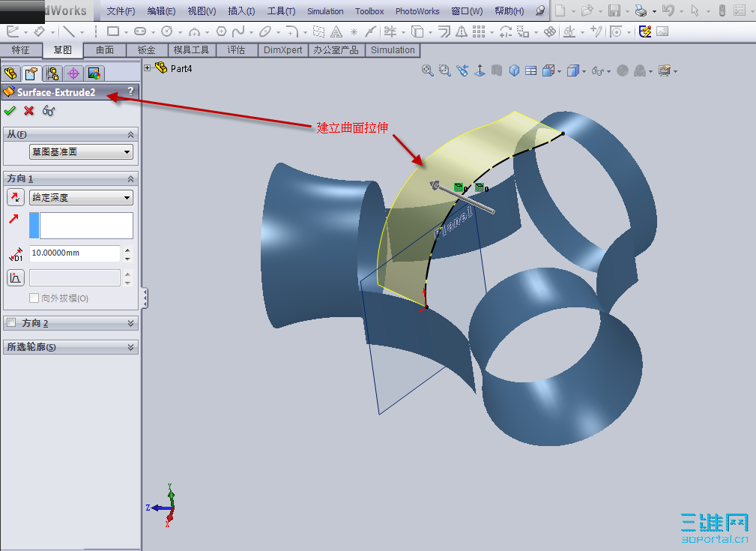Open the 草图基准面 start condition dropdown

coord(81,152)
